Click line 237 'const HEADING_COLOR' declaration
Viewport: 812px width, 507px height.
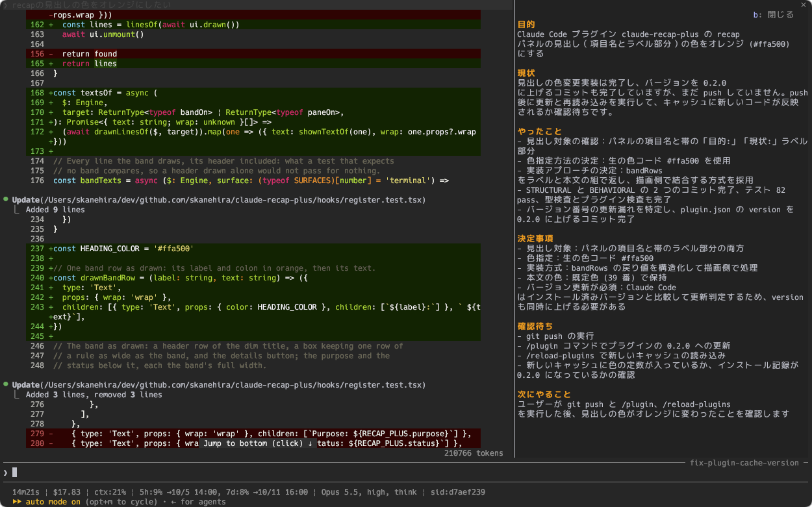[x=253, y=249]
